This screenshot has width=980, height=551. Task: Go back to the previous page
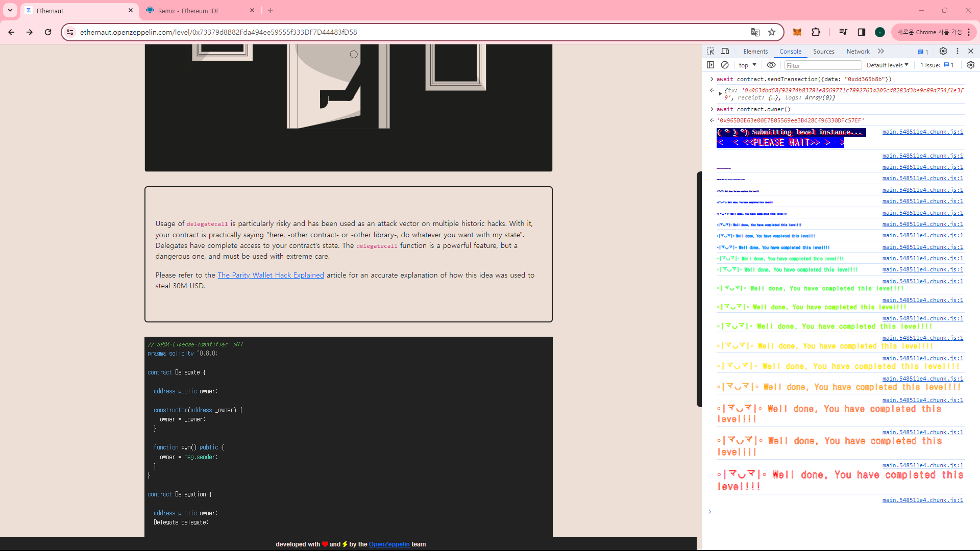pyautogui.click(x=11, y=32)
